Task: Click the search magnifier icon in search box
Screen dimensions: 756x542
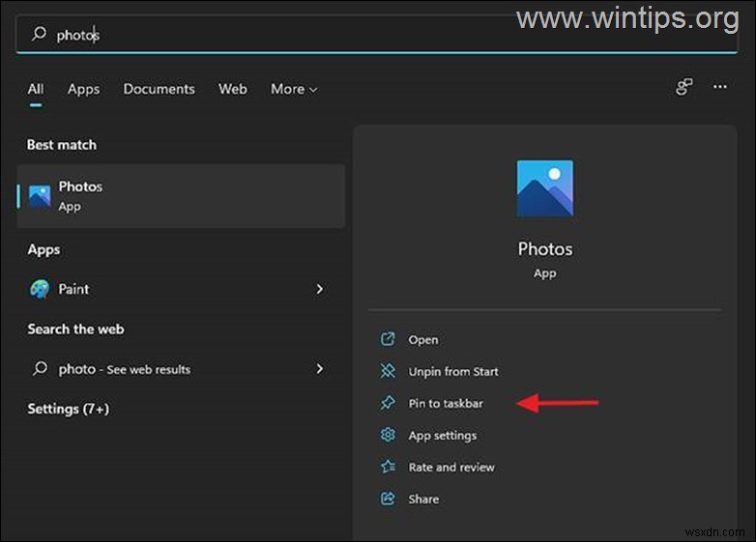Action: pyautogui.click(x=39, y=34)
